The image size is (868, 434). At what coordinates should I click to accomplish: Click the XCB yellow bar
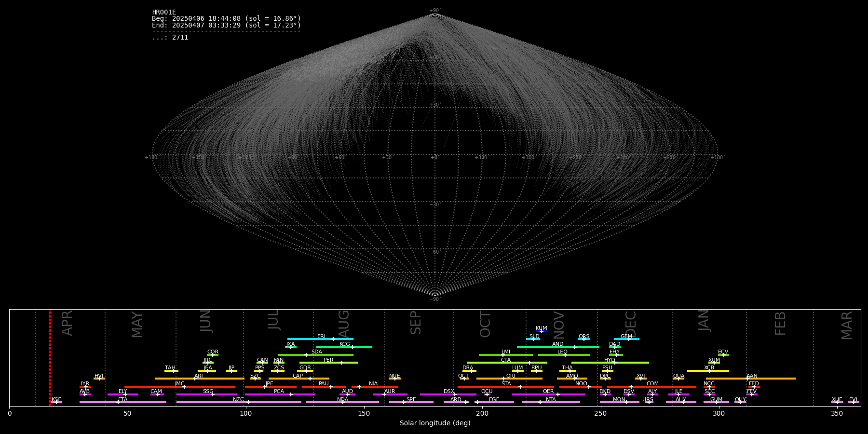click(708, 371)
